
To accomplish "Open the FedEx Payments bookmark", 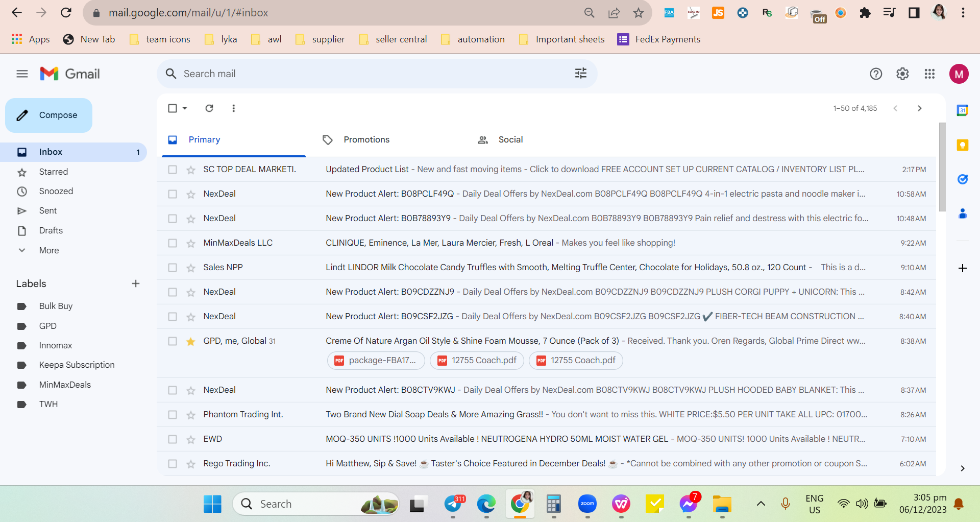I will (659, 39).
